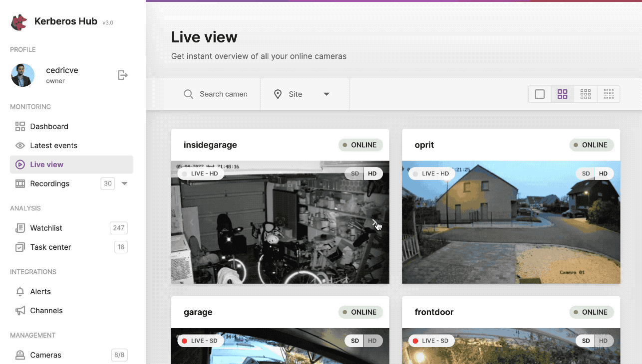The image size is (642, 364).
Task: Open Task center page
Action: pos(71,247)
